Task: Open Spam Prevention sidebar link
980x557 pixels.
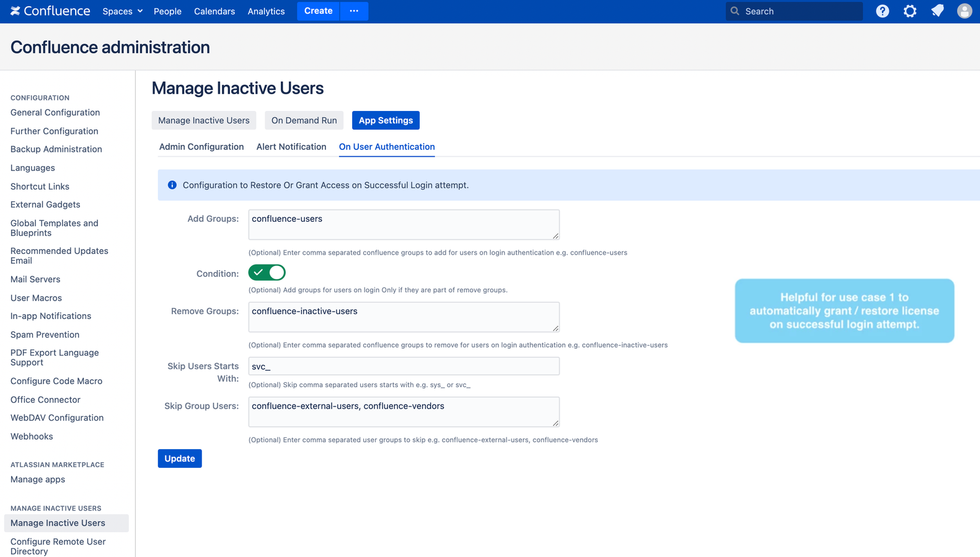Action: (45, 335)
